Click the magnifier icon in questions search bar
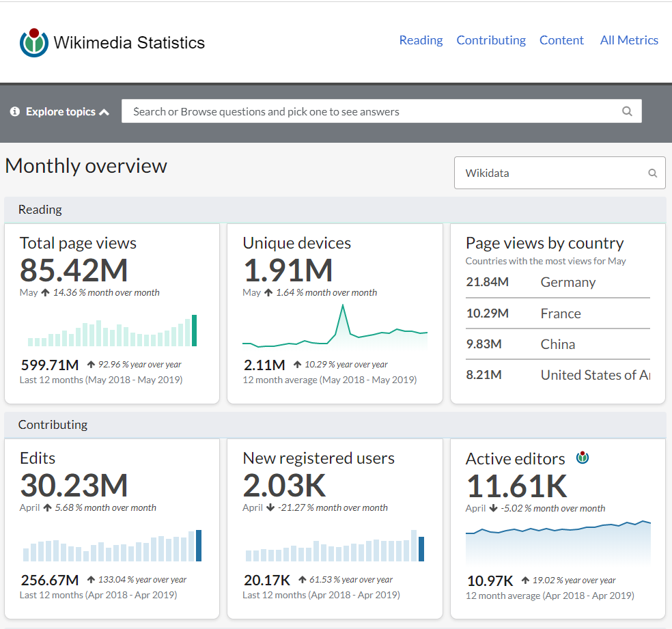 (627, 112)
